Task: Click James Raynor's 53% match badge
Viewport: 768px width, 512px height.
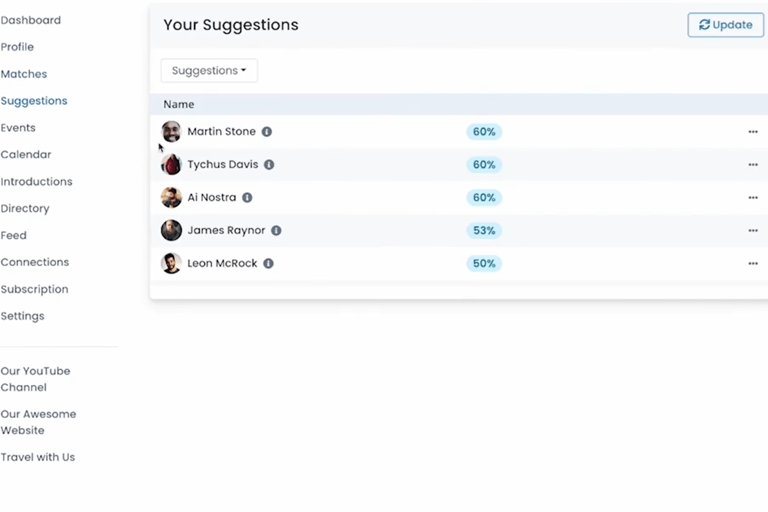Action: (484, 230)
